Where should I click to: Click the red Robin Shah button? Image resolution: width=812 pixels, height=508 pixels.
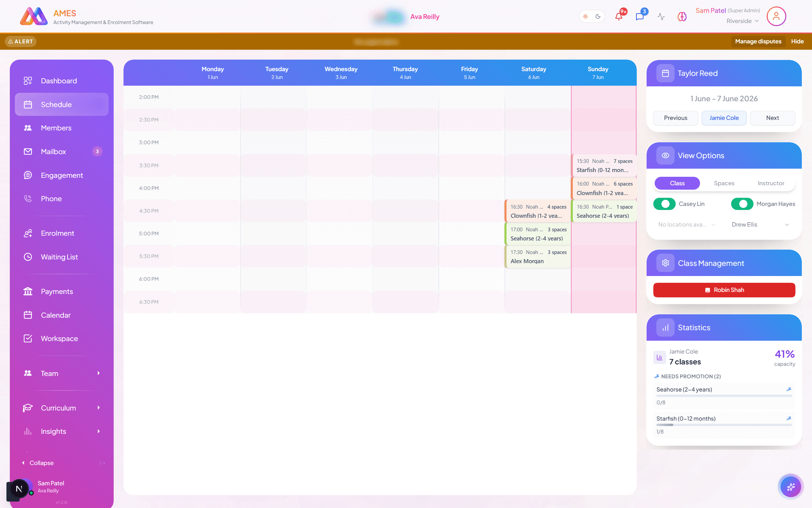point(724,290)
